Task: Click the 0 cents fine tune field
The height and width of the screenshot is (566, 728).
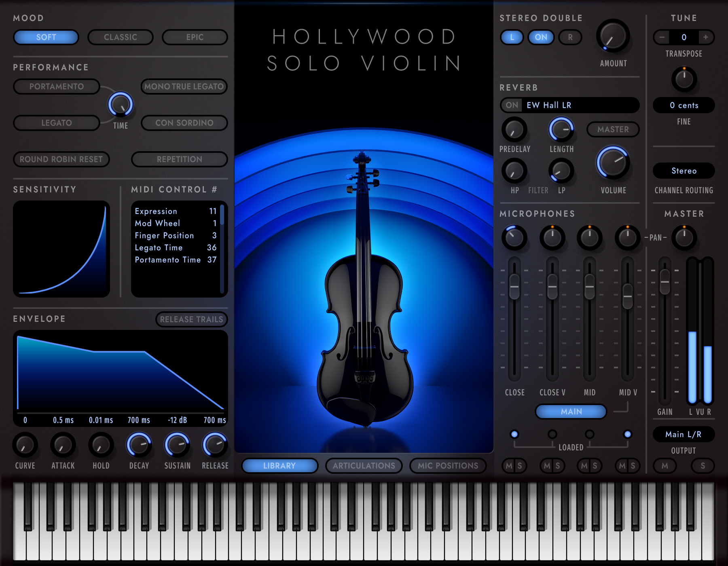Action: click(684, 105)
